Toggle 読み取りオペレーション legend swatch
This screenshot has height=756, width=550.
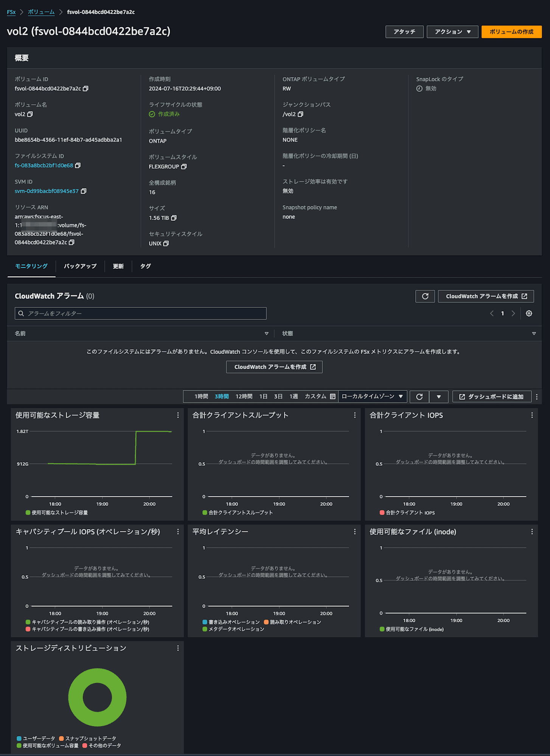pyautogui.click(x=266, y=622)
